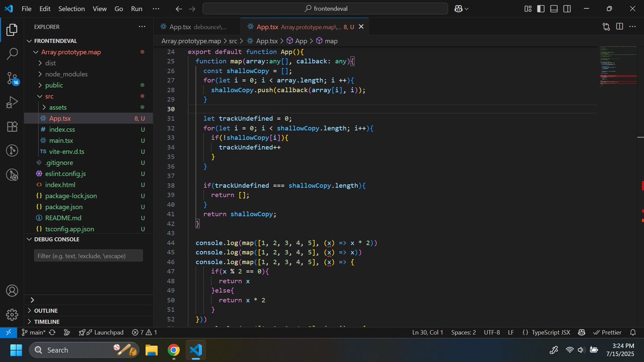Open the Copilot dropdown chevron
Screen dimensions: 644x362
pos(466,9)
